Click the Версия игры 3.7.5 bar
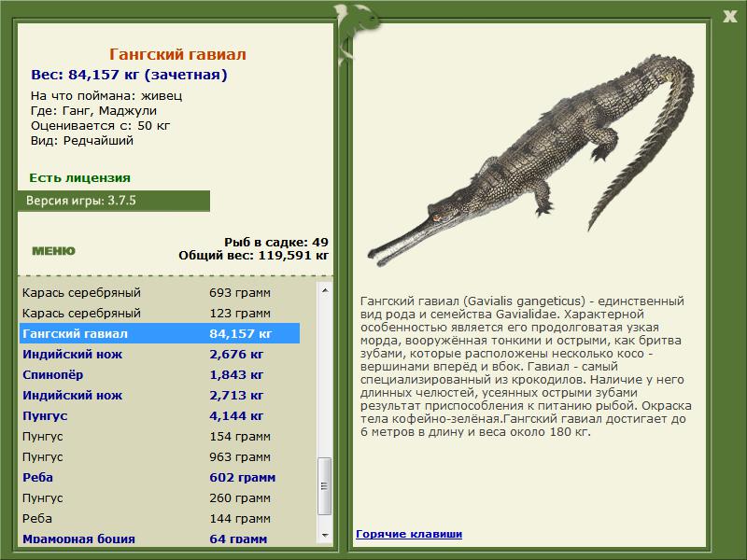Viewport: 747px width, 560px height. [113, 201]
